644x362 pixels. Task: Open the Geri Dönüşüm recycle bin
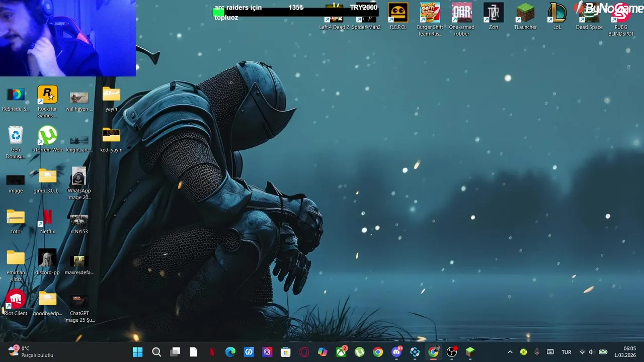[16, 143]
